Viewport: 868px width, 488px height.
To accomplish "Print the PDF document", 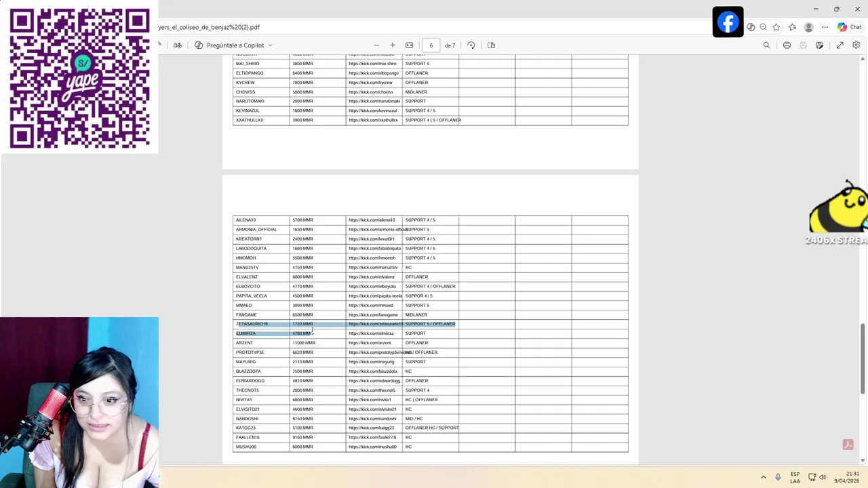I will pos(787,45).
